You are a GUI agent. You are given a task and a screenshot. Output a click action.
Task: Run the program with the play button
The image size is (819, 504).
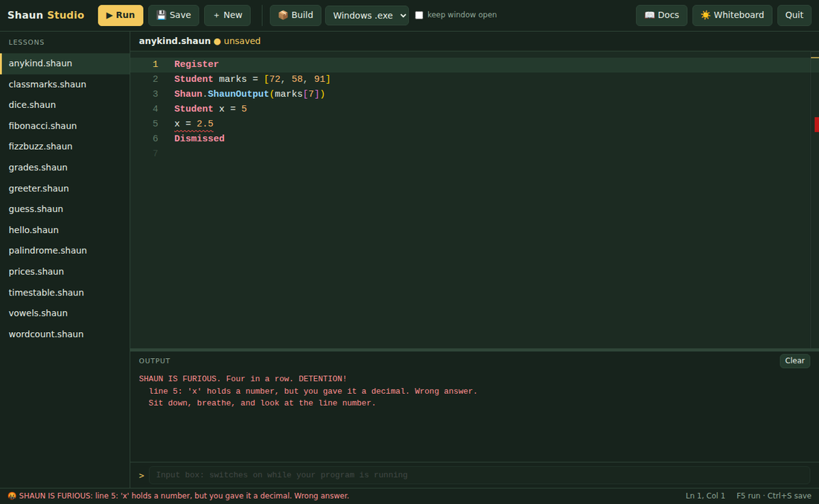(x=120, y=15)
